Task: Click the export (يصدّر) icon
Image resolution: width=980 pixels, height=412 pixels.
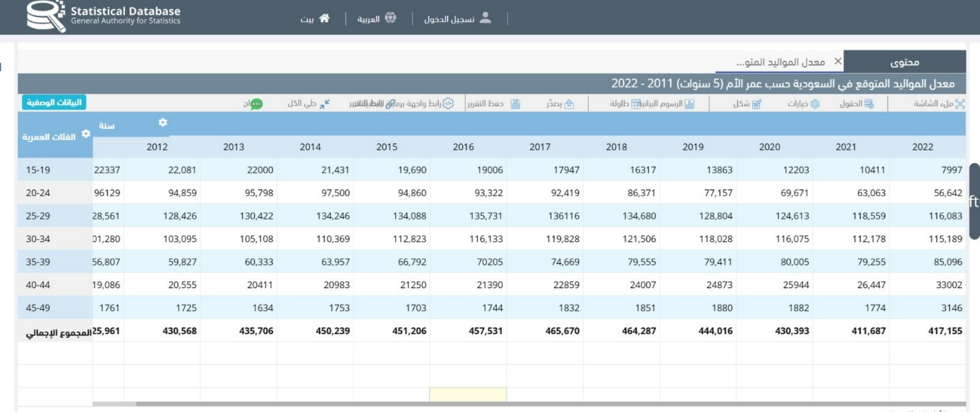Action: point(569,104)
